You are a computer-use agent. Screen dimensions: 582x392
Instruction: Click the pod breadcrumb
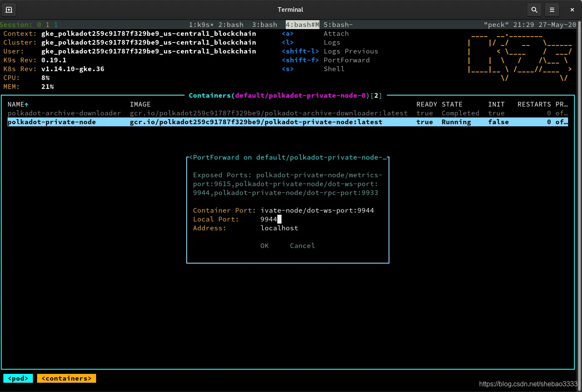coord(18,379)
